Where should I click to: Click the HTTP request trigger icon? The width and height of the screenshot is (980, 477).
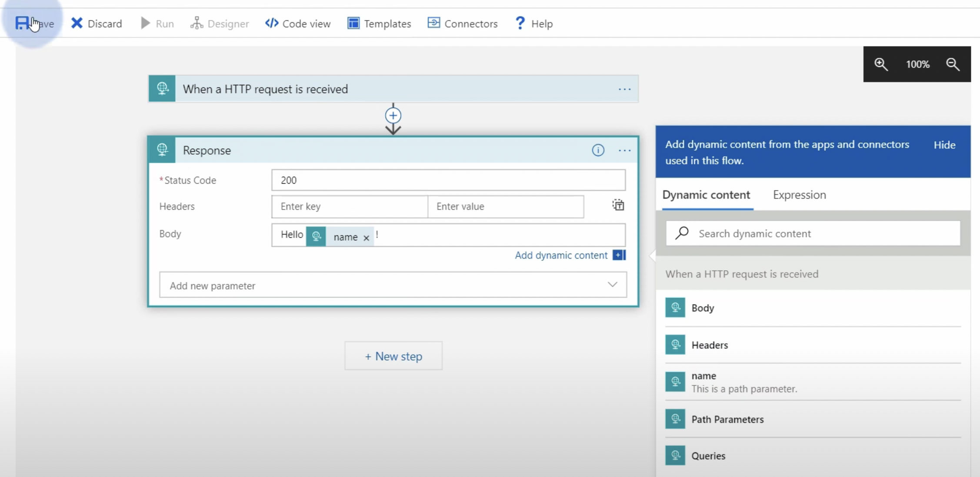point(162,89)
